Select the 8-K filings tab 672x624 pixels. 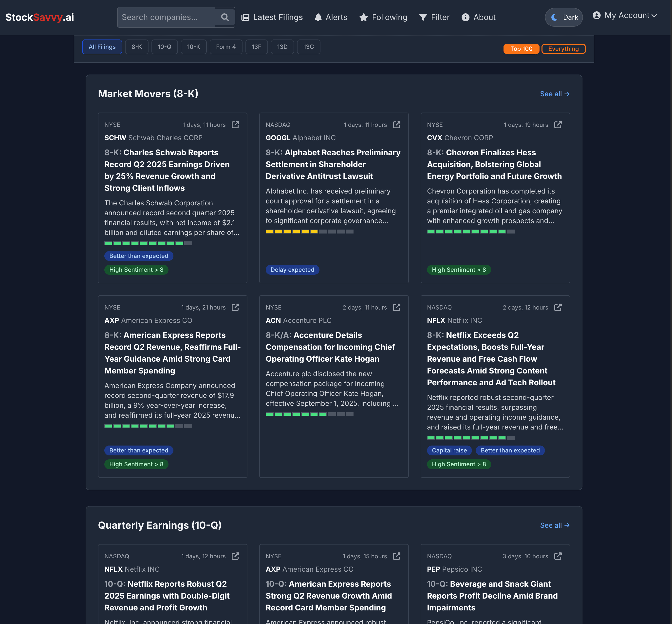point(137,47)
